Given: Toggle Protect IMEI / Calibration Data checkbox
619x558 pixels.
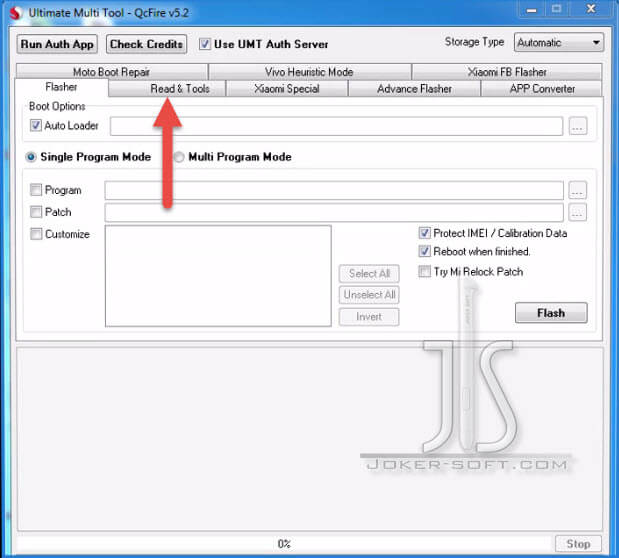Looking at the screenshot, I should tap(424, 233).
